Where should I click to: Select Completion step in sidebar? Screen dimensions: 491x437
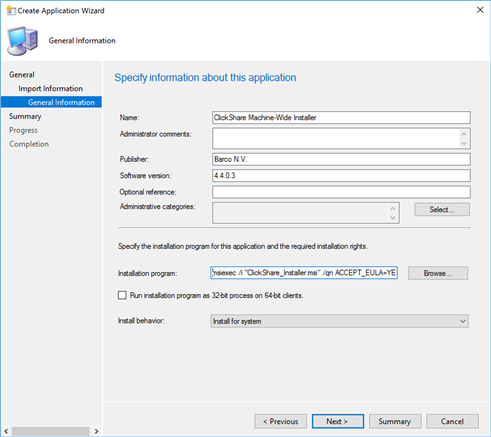point(29,144)
